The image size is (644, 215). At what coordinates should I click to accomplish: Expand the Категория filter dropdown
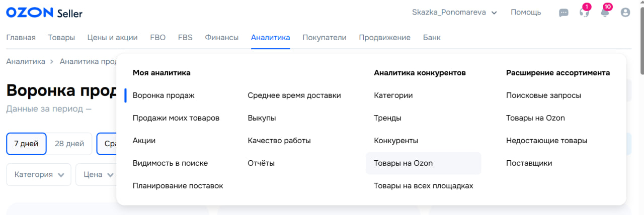coord(39,175)
